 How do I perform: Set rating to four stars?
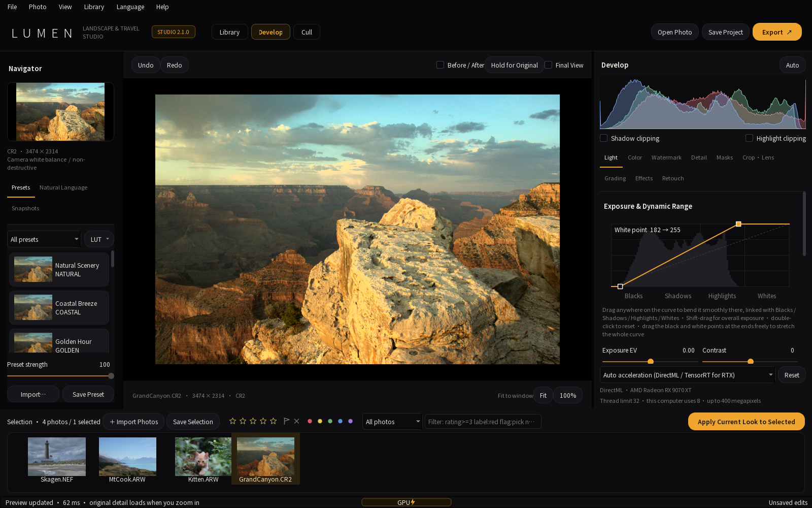click(x=263, y=421)
